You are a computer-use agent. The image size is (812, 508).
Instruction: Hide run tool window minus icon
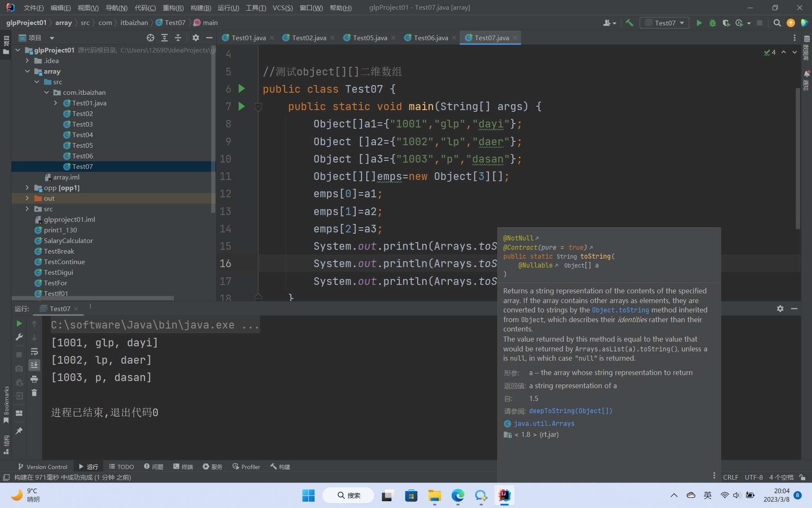point(794,309)
